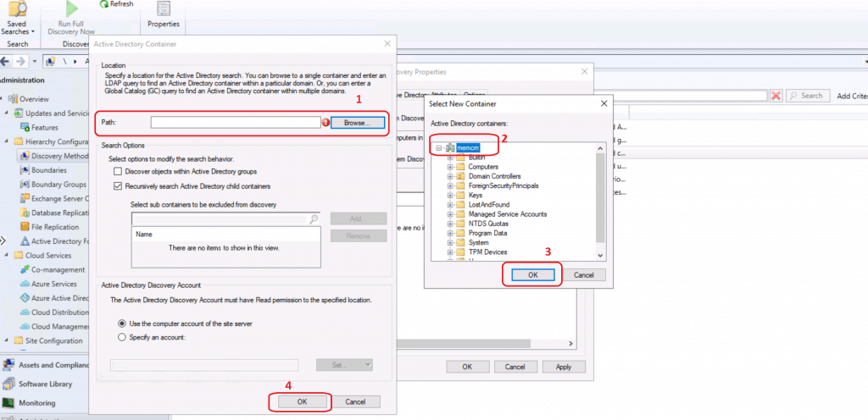Expand the Computers container
868x420 pixels.
(x=450, y=167)
